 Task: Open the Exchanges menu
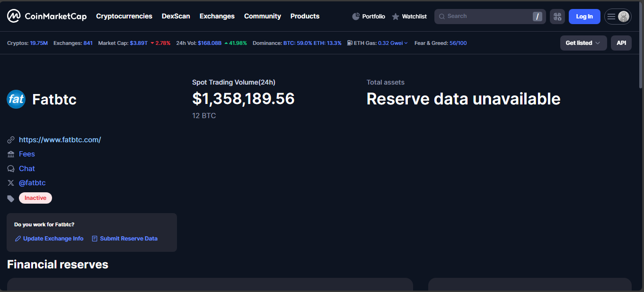point(217,16)
